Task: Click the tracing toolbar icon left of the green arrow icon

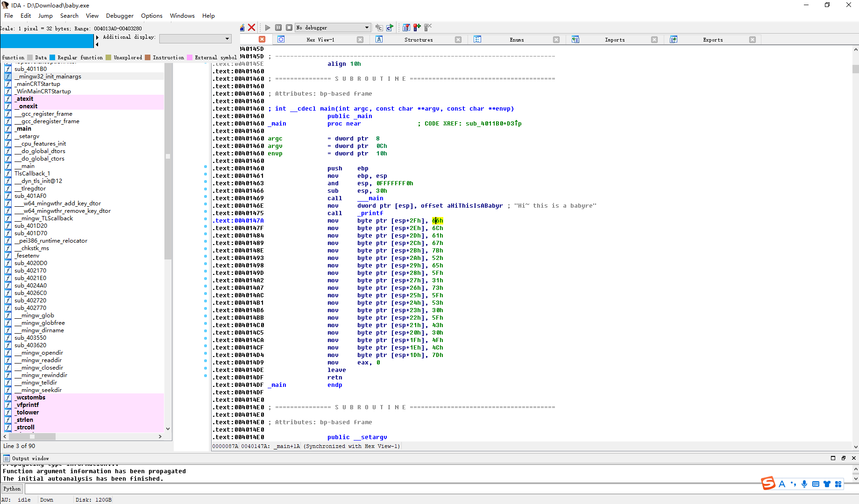Action: [379, 28]
